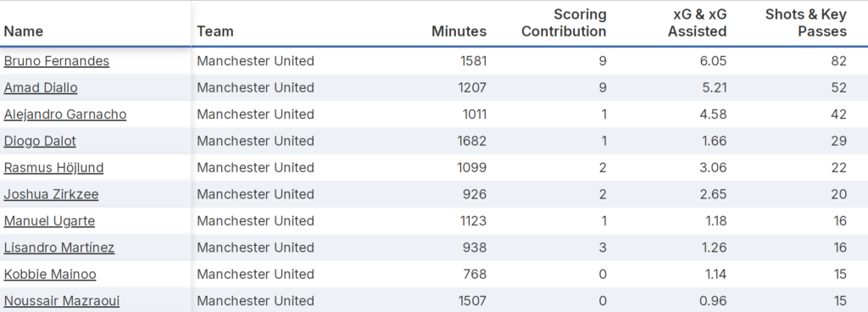This screenshot has width=868, height=312.
Task: Click Manuel Ugarte name link
Action: (49, 220)
